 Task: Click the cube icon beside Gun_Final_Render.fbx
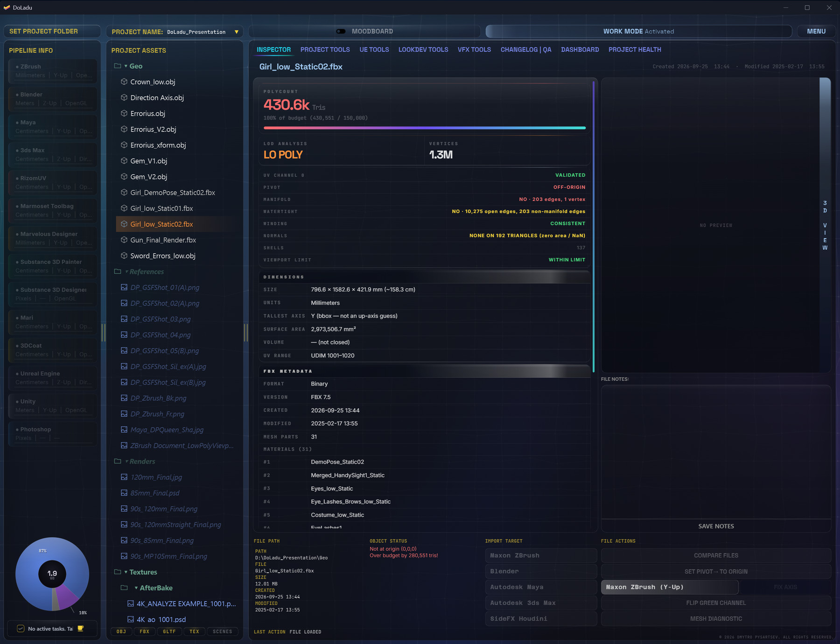pyautogui.click(x=124, y=240)
